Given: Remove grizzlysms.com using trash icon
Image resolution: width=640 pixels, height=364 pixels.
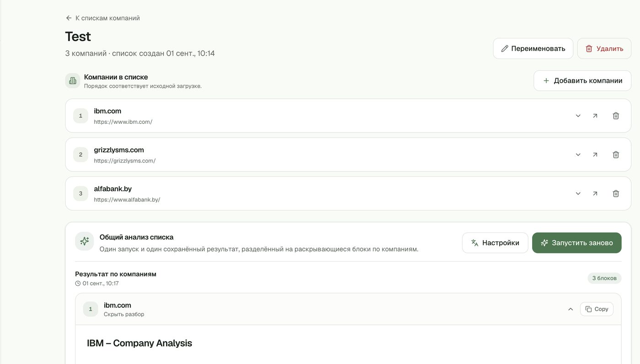Looking at the screenshot, I should tap(616, 155).
